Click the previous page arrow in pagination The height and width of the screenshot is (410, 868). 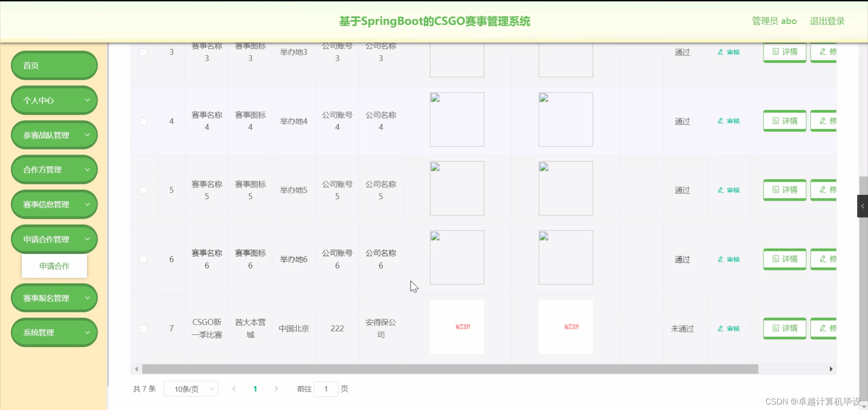[234, 389]
